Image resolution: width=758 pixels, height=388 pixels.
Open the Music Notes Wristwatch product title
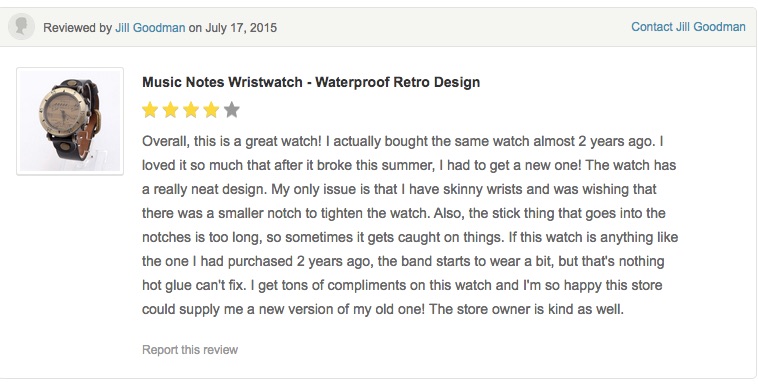tap(311, 82)
